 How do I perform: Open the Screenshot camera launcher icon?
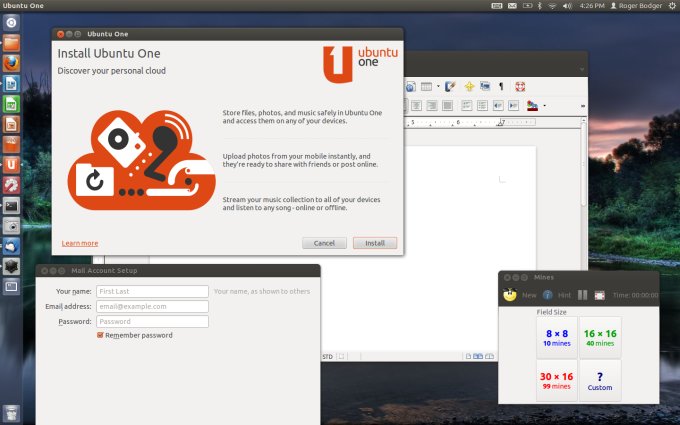11,226
